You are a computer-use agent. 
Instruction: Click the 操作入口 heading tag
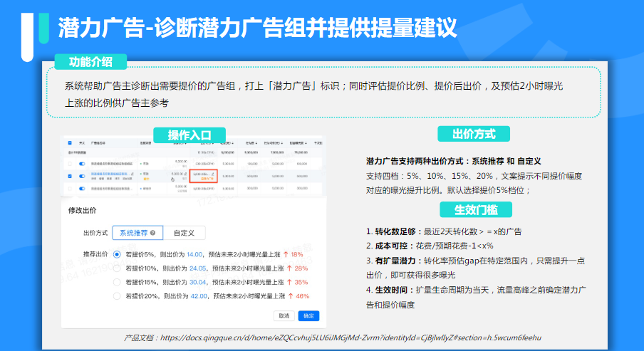tap(189, 135)
